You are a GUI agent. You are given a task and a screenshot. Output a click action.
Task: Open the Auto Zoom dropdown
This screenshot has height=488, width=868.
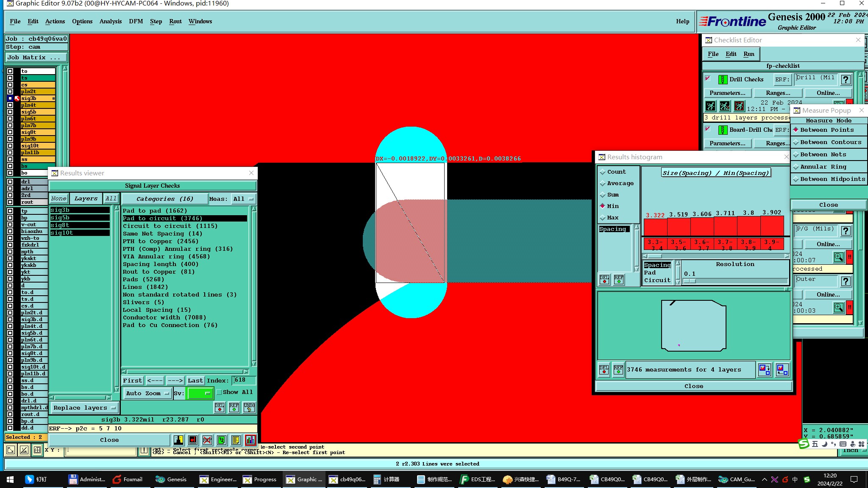click(147, 393)
